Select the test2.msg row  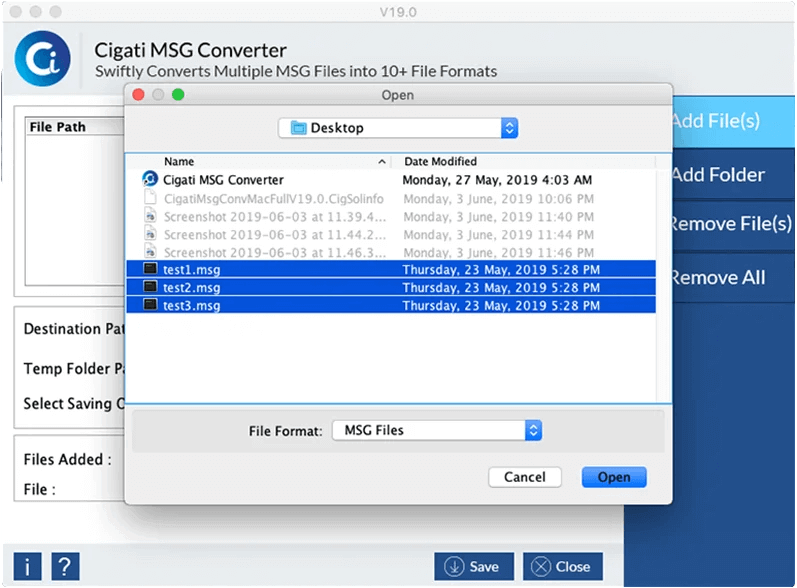point(391,287)
